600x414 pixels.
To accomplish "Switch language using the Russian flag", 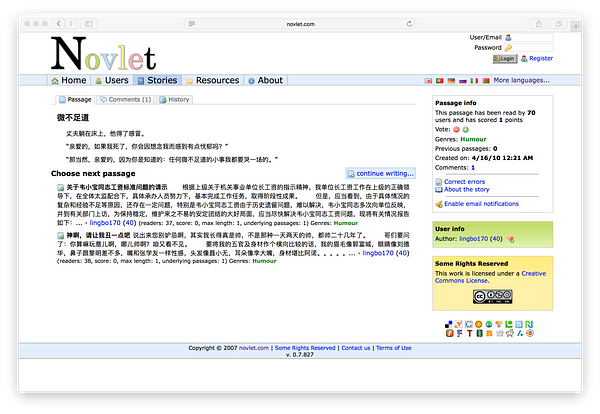I will point(463,81).
